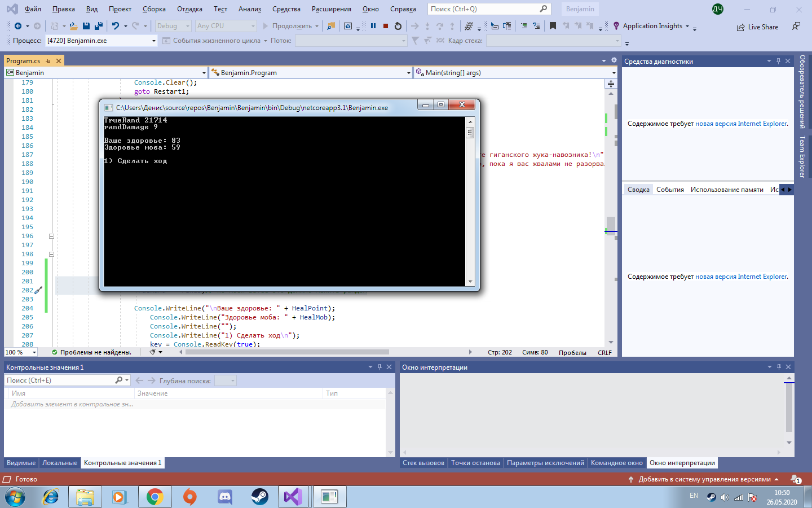Expand the Benjamin project navigation dropdown
This screenshot has width=812, height=508.
204,73
